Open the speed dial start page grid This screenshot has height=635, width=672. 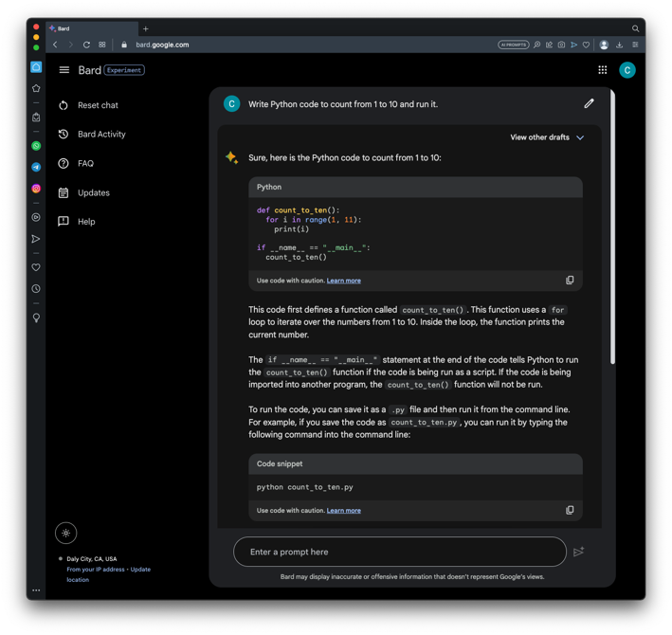point(102,45)
